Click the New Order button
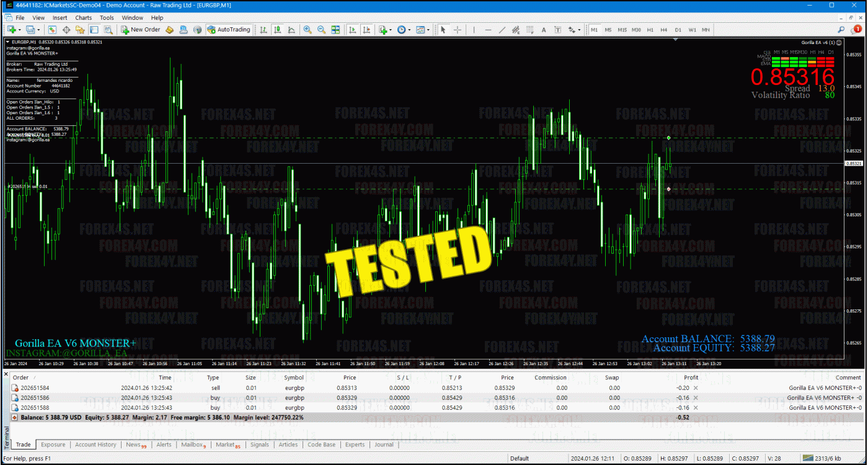The image size is (868, 465). click(141, 29)
